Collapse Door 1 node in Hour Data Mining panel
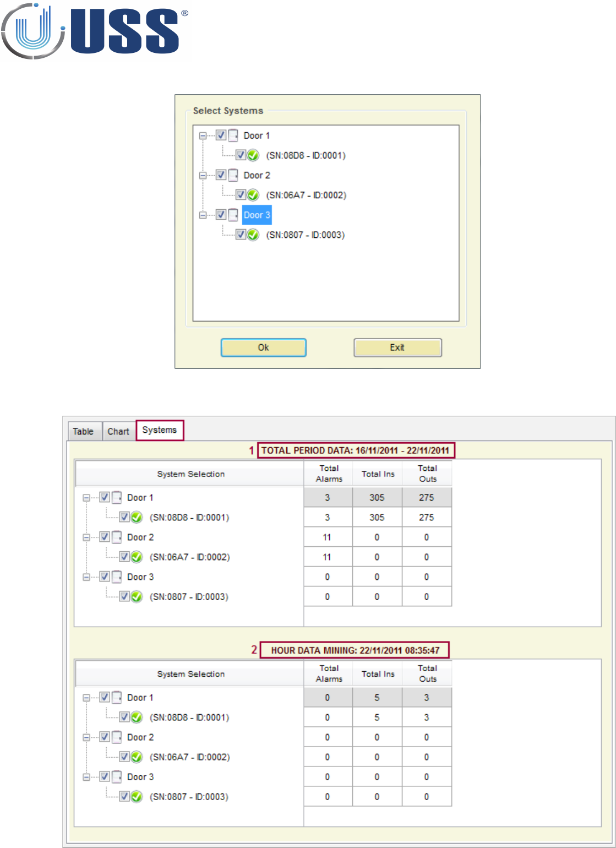616x848 pixels. [86, 698]
